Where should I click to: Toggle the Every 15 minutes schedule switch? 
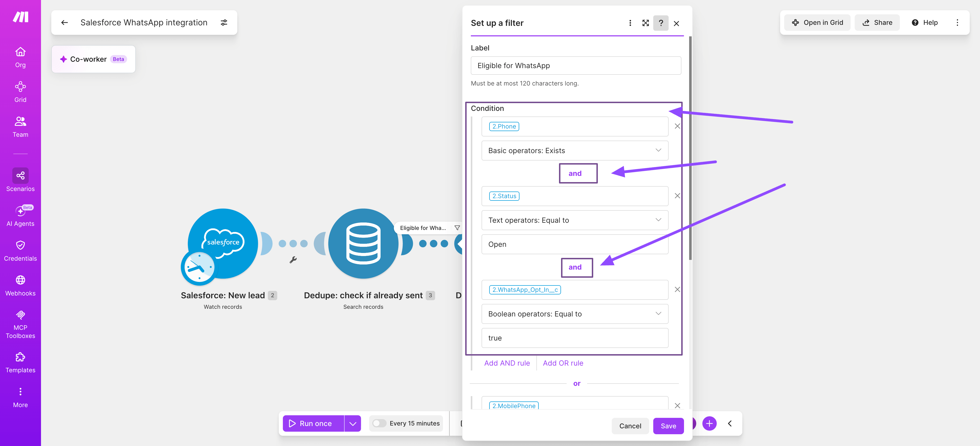[379, 423]
